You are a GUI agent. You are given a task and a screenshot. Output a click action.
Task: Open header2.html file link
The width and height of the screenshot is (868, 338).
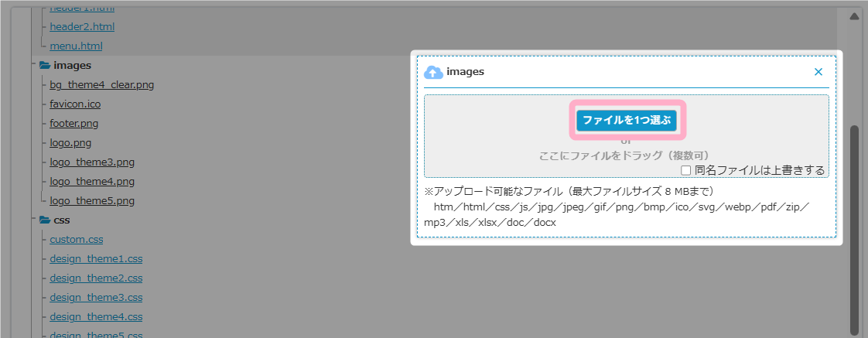click(x=82, y=27)
